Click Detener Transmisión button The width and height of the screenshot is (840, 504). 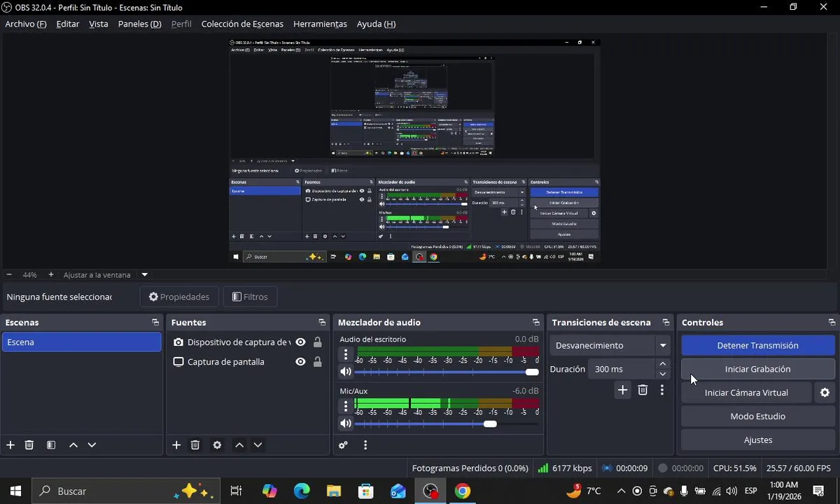pos(757,345)
